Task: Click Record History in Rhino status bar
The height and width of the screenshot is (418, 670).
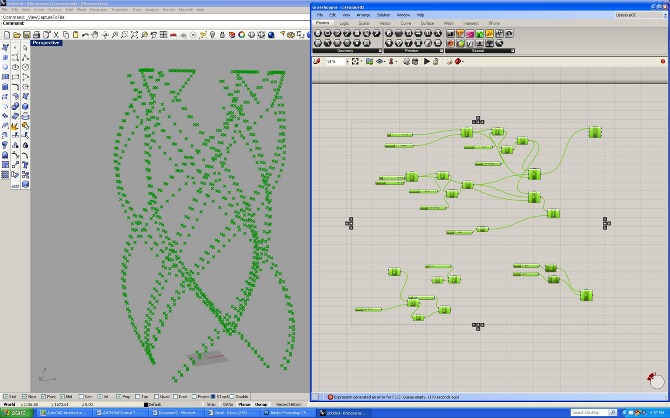Action: click(288, 405)
